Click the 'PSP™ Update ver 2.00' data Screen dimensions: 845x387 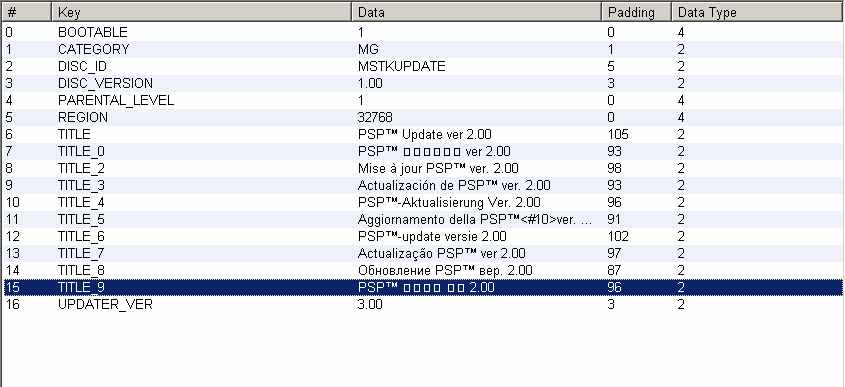(425, 134)
